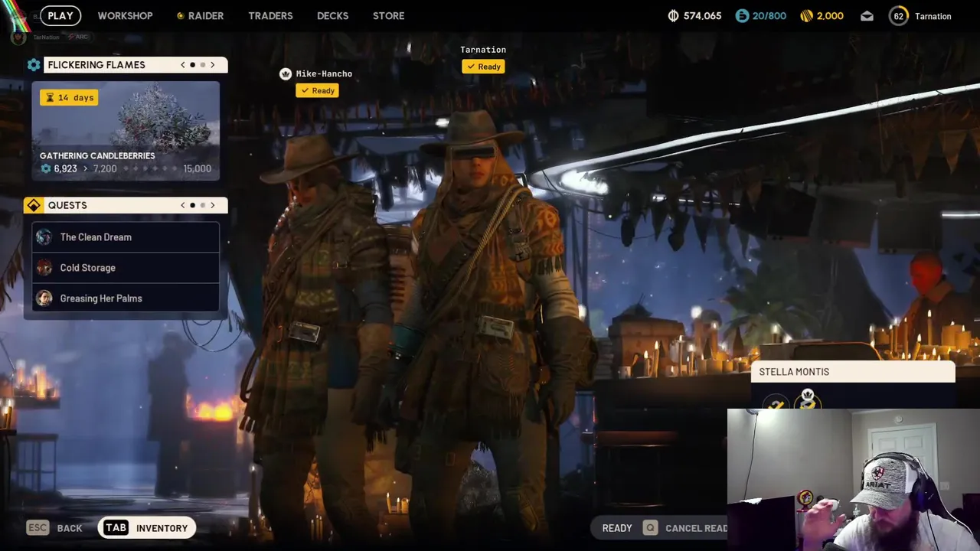Screen dimensions: 980x551
Task: Click the candleberries progress bar
Action: pyautogui.click(x=151, y=168)
